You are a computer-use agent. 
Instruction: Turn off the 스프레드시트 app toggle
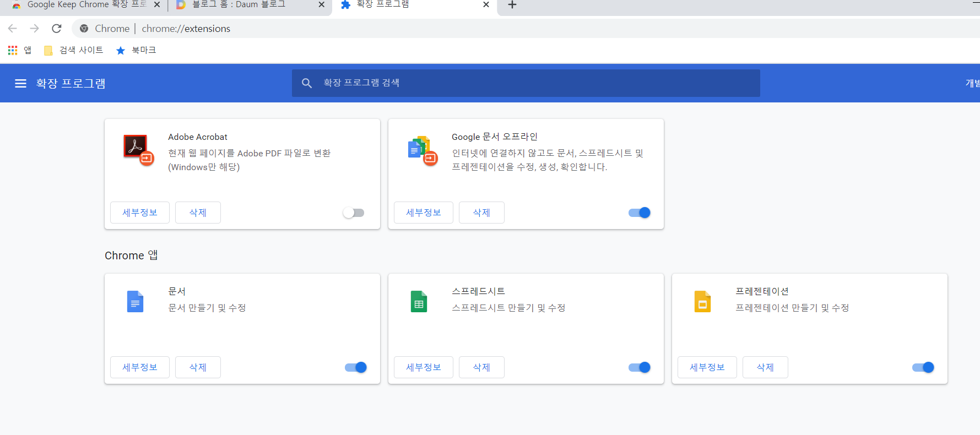click(639, 367)
